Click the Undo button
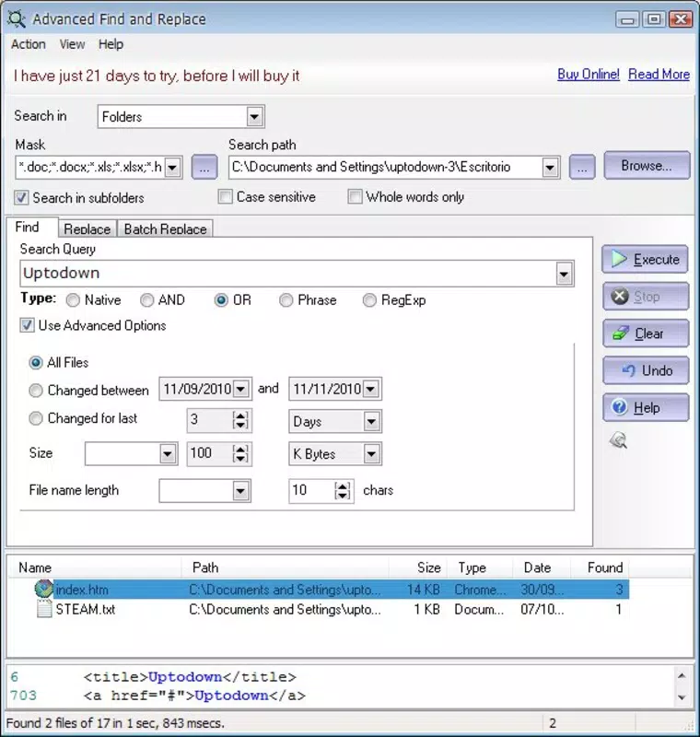 [646, 370]
